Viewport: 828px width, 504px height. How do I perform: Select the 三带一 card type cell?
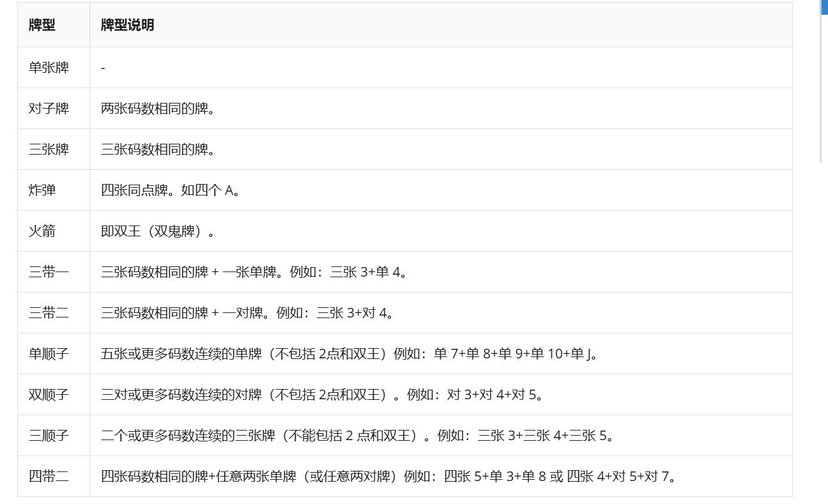(49, 272)
